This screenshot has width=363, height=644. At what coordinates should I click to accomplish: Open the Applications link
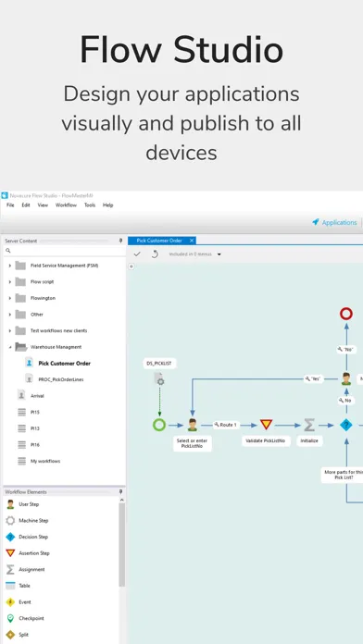[334, 222]
